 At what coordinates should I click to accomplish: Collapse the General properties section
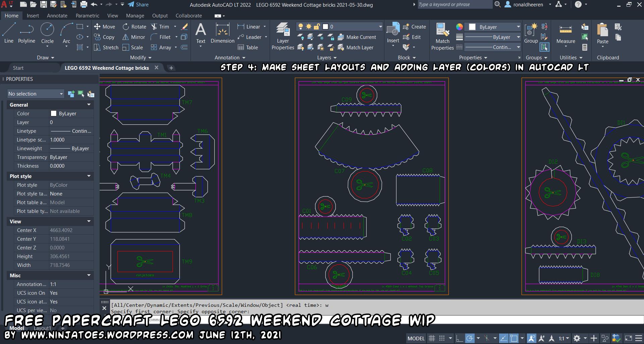pyautogui.click(x=89, y=105)
